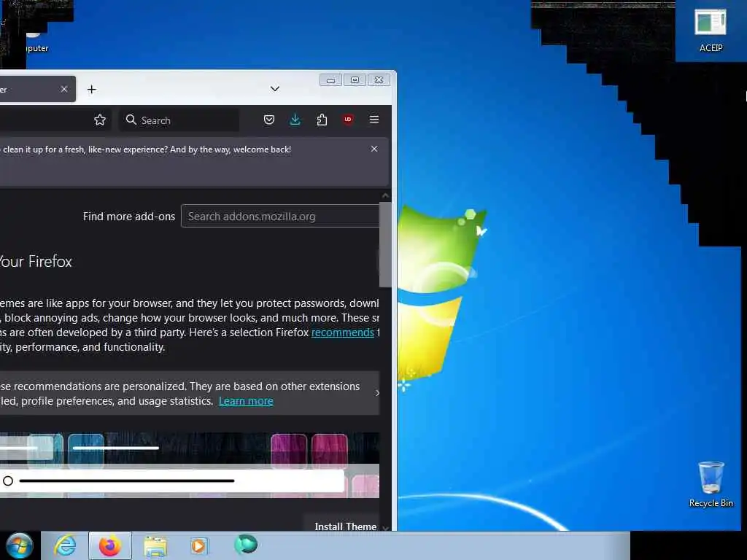Image resolution: width=747 pixels, height=560 pixels.
Task: Open the recommends link
Action: click(x=343, y=332)
